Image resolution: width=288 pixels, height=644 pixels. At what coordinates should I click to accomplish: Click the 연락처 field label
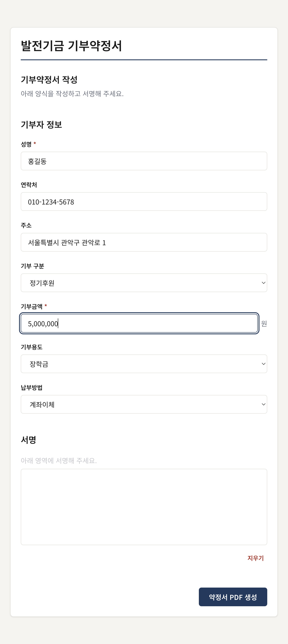point(29,185)
